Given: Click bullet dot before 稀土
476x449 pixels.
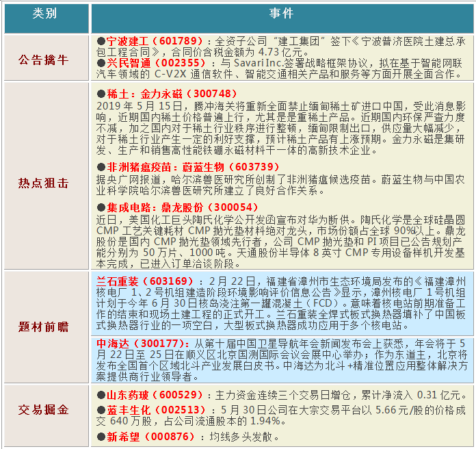Looking at the screenshot, I should coord(101,94).
